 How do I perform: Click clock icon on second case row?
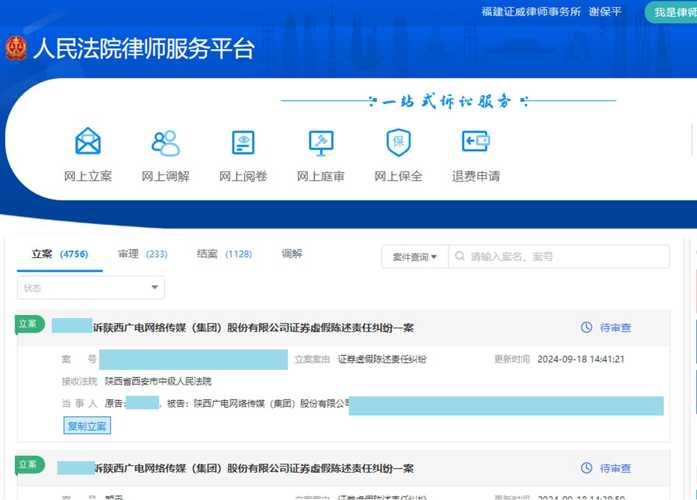[586, 468]
